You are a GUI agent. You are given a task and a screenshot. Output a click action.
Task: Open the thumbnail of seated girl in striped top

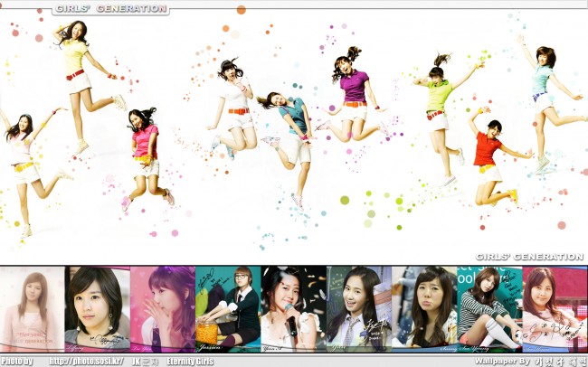[488, 308]
